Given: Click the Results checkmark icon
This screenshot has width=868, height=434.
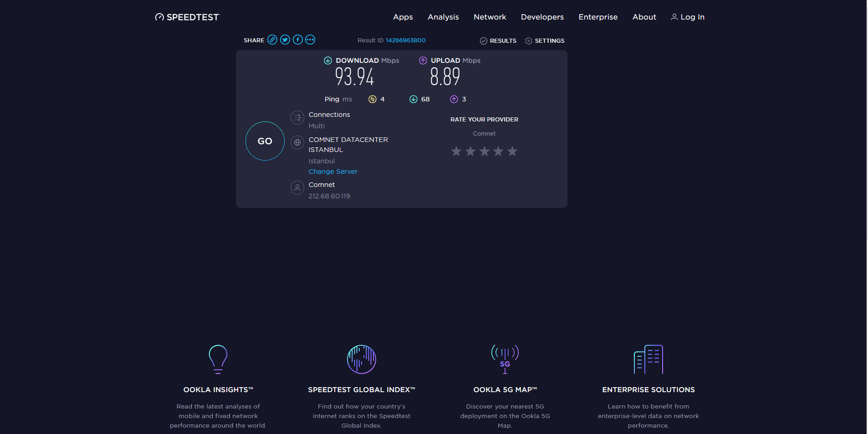Looking at the screenshot, I should (x=484, y=41).
